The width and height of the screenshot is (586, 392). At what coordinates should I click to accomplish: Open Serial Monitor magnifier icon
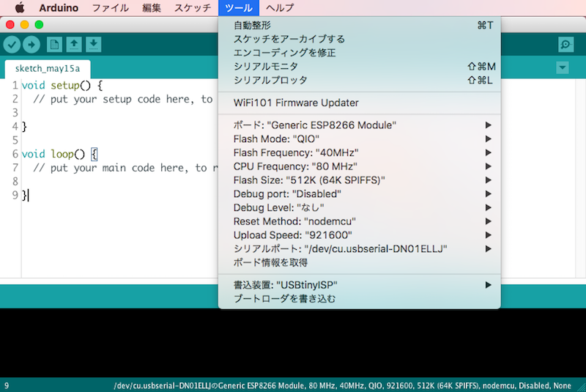coord(565,45)
